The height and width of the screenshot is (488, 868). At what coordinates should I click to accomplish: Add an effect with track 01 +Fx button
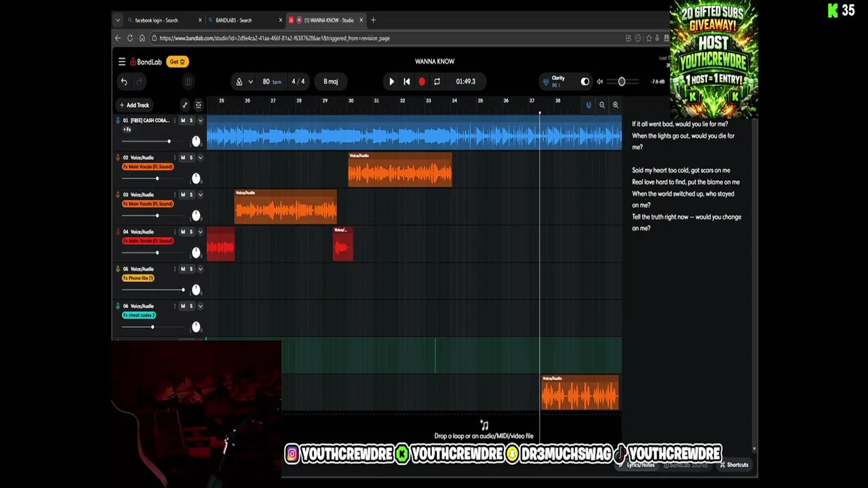tap(127, 129)
